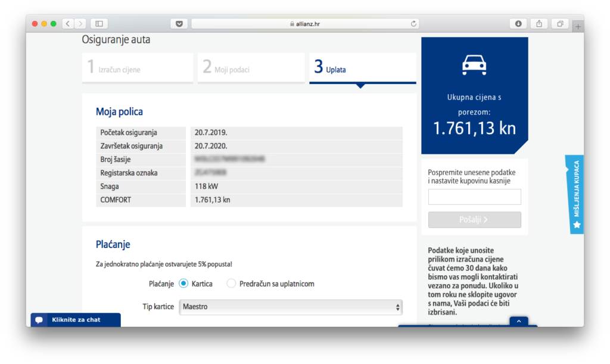Expand the collapsed bottom panel chevron
The width and height of the screenshot is (610, 364).
point(518,321)
